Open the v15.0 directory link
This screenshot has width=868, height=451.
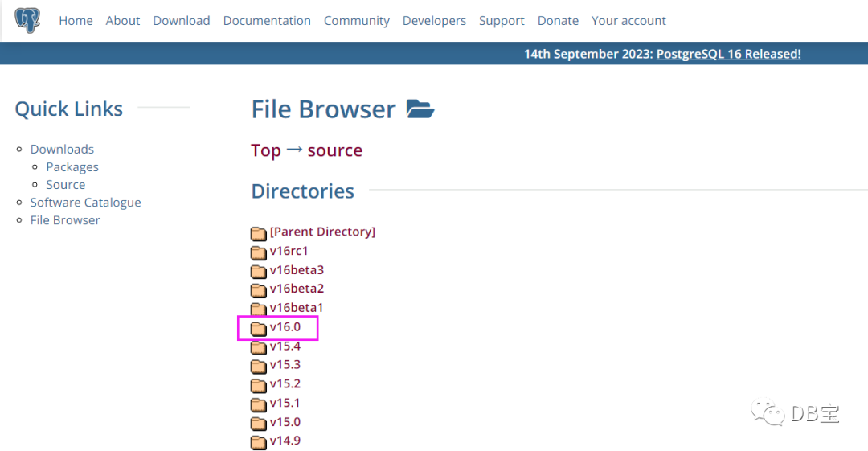point(285,421)
